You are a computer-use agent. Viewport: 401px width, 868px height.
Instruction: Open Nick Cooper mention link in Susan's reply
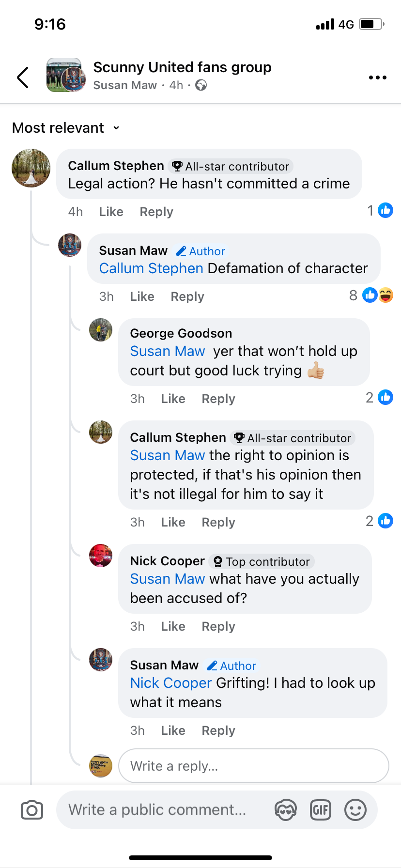click(171, 683)
